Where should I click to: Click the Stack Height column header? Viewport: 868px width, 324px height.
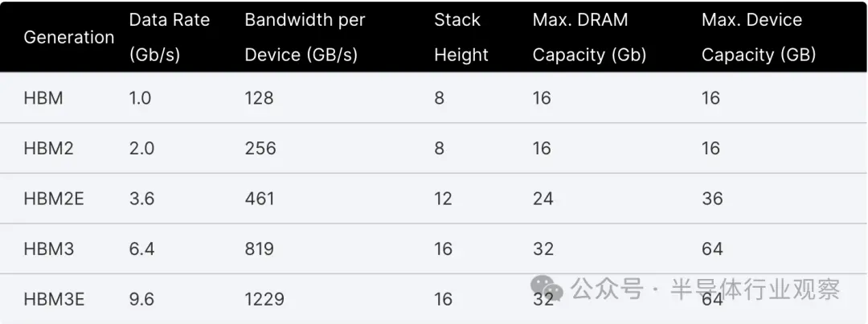pos(461,37)
